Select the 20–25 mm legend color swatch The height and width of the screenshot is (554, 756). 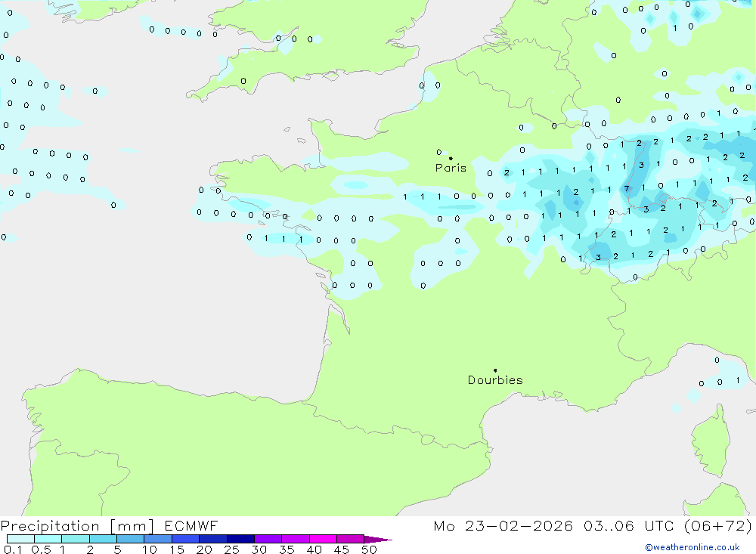[x=213, y=539]
